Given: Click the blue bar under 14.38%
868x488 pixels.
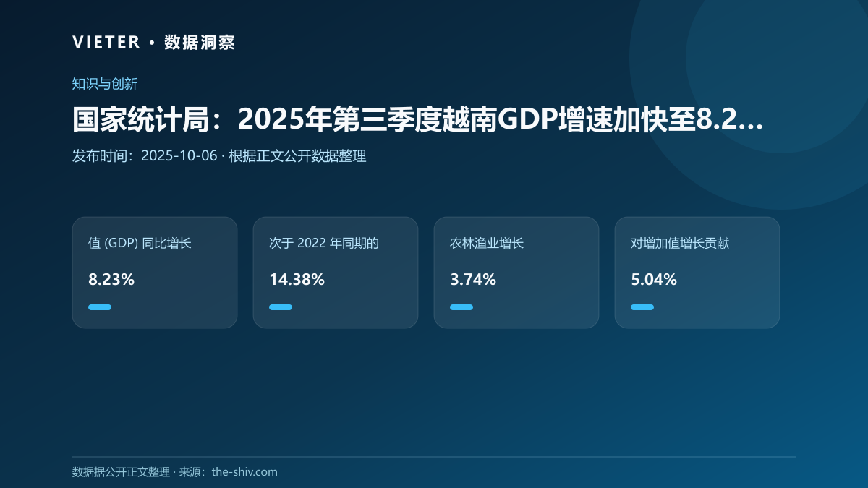Looking at the screenshot, I should pos(281,307).
